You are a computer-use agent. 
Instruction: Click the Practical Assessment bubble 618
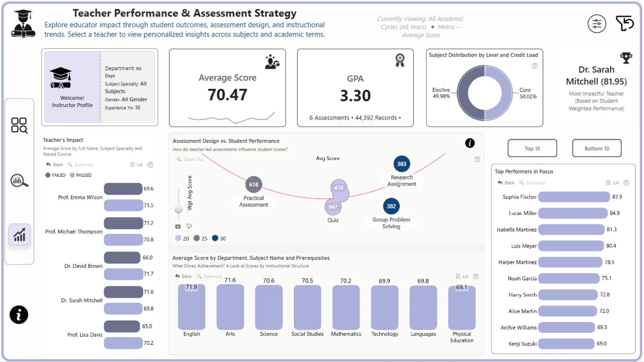coord(254,184)
